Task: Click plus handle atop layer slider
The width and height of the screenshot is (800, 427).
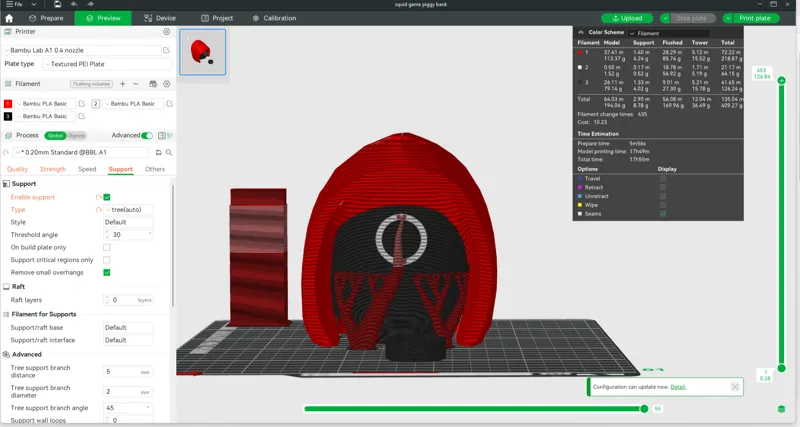Action: click(x=781, y=81)
